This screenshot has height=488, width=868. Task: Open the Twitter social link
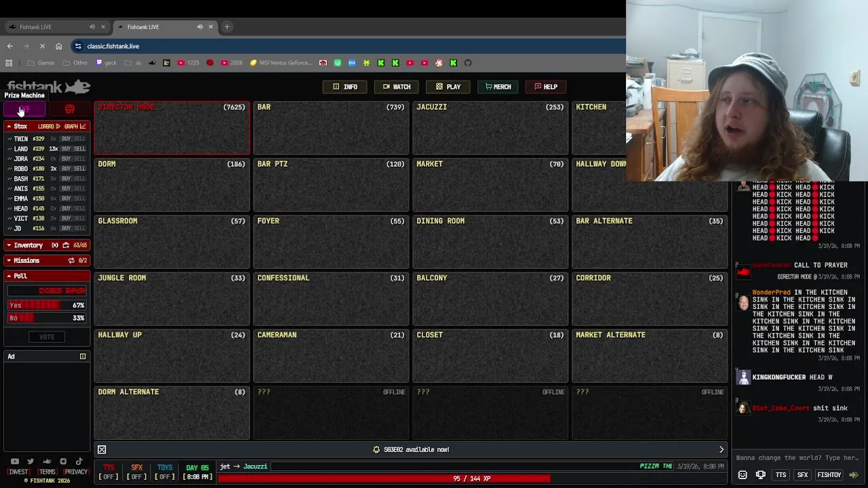[x=31, y=462]
